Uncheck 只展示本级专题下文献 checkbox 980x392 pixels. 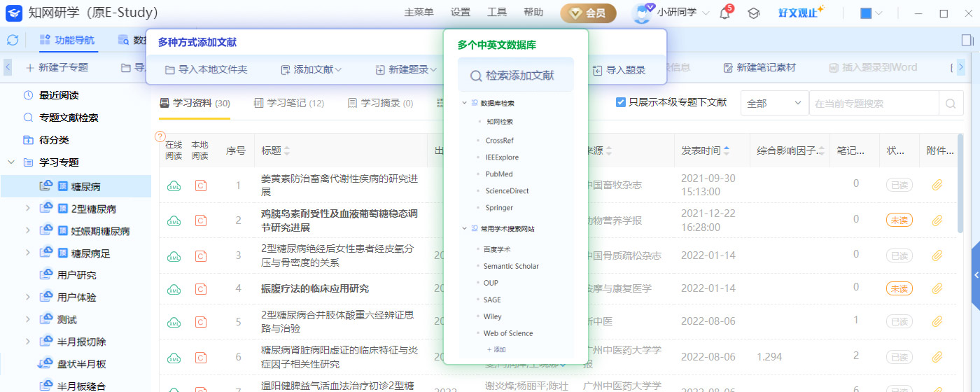tap(620, 102)
